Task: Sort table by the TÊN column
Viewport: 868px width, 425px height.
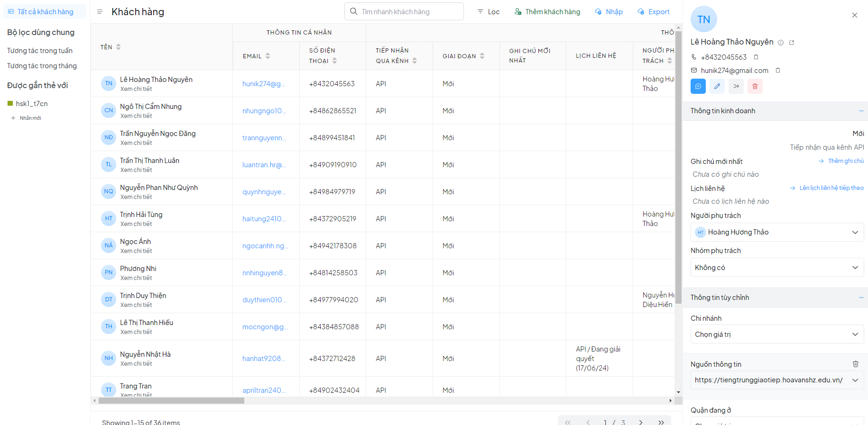Action: click(x=118, y=47)
